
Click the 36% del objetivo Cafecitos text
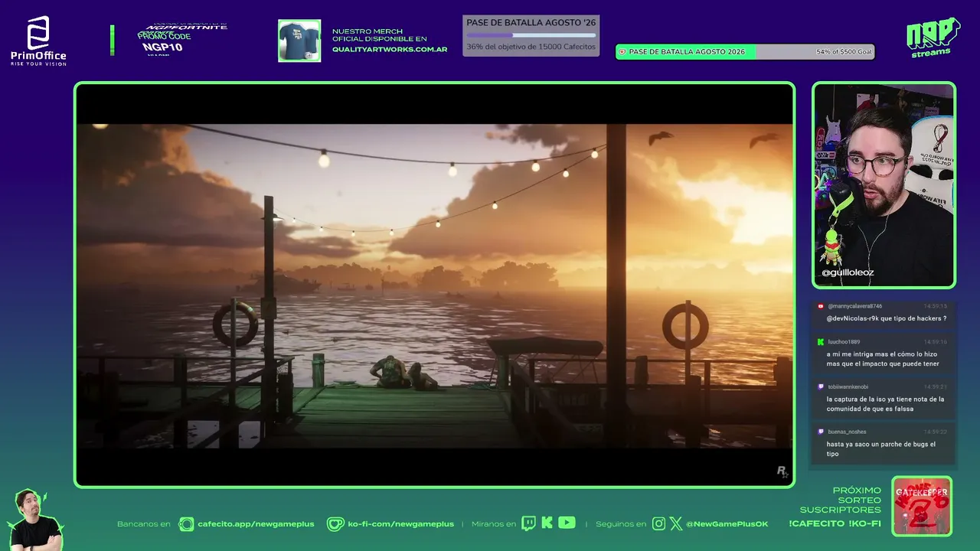click(x=531, y=47)
